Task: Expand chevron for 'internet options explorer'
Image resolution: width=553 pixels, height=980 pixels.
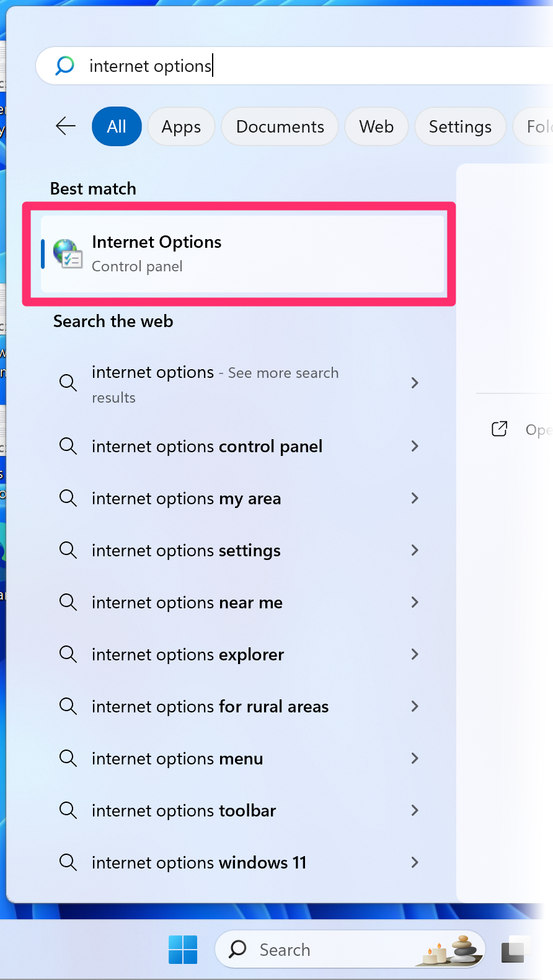Action: coord(415,654)
